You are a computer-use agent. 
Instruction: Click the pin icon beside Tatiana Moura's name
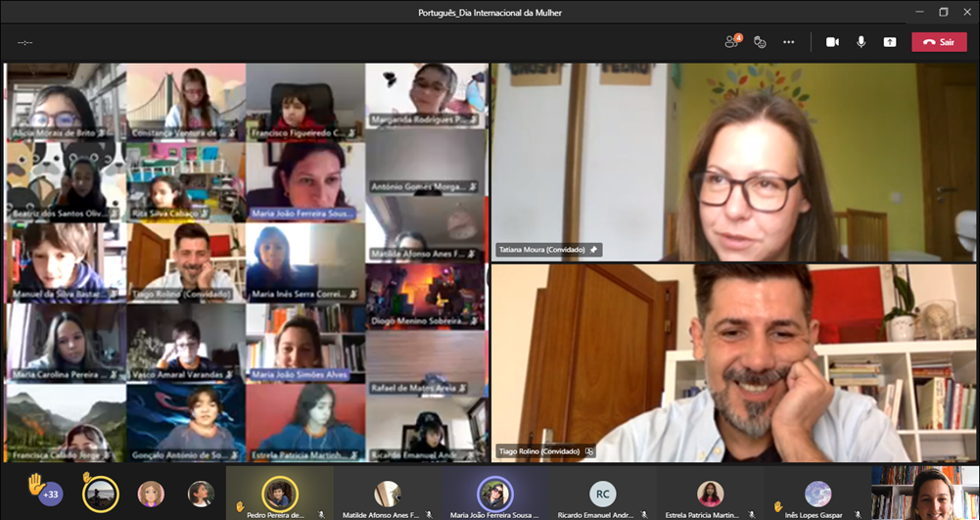tap(593, 250)
